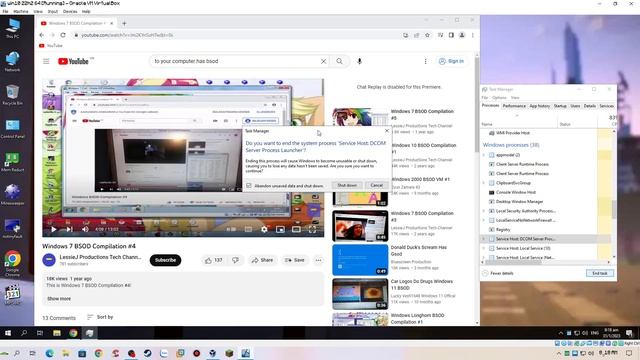Switch to the Details tab
The image size is (640, 360).
pyautogui.click(x=589, y=106)
